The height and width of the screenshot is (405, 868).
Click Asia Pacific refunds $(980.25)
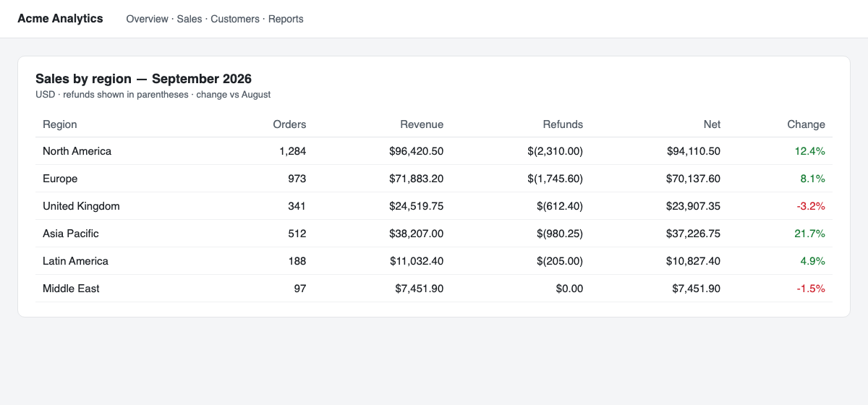pos(560,234)
